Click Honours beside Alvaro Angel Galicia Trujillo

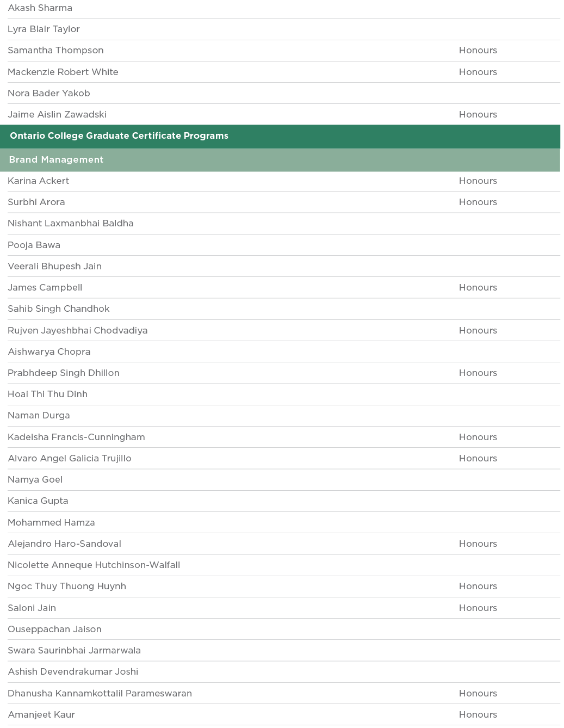tap(478, 459)
